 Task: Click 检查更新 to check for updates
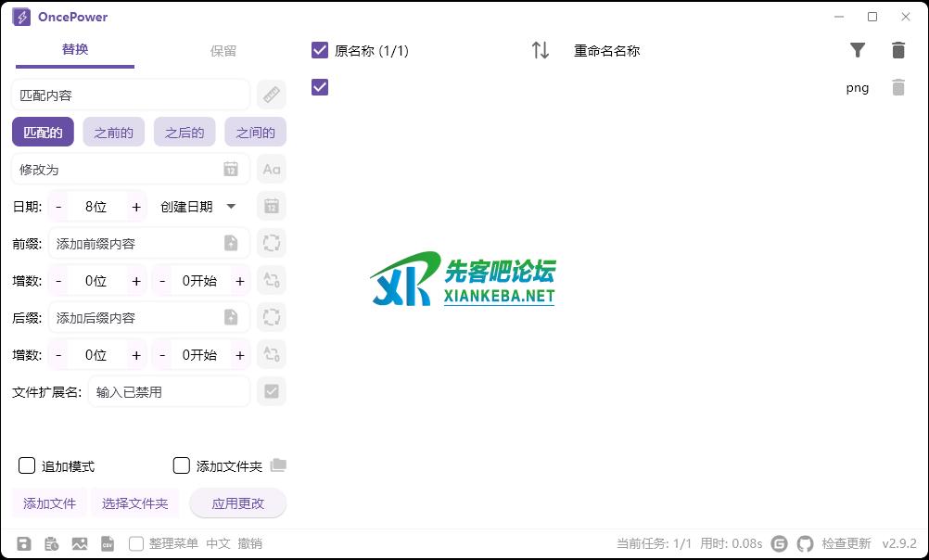(846, 543)
